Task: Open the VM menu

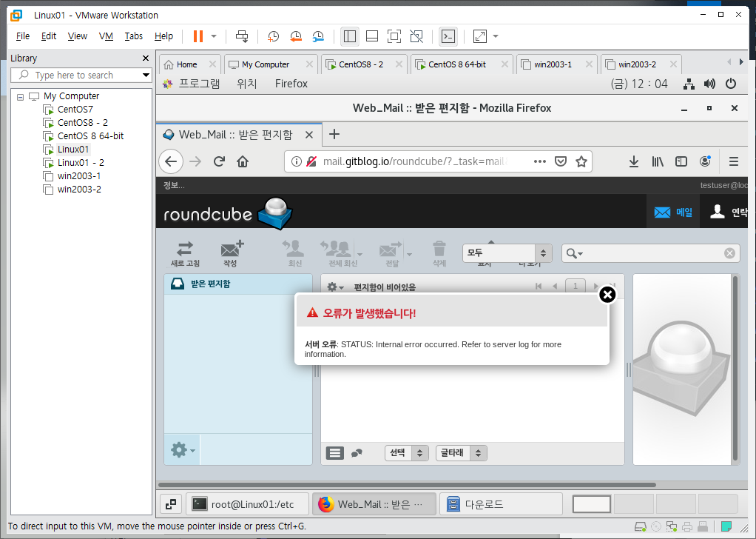Action: pos(106,36)
